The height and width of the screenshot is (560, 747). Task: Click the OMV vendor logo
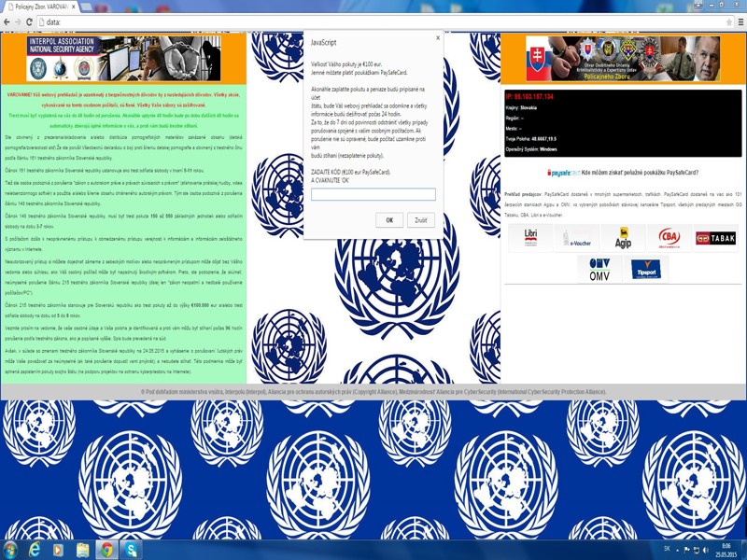tap(599, 269)
